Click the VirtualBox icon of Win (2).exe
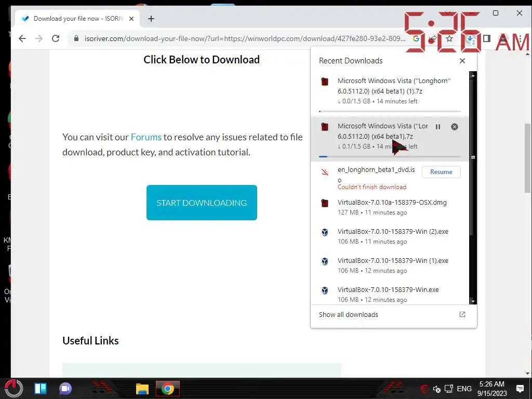The image size is (532, 399). [x=325, y=232]
